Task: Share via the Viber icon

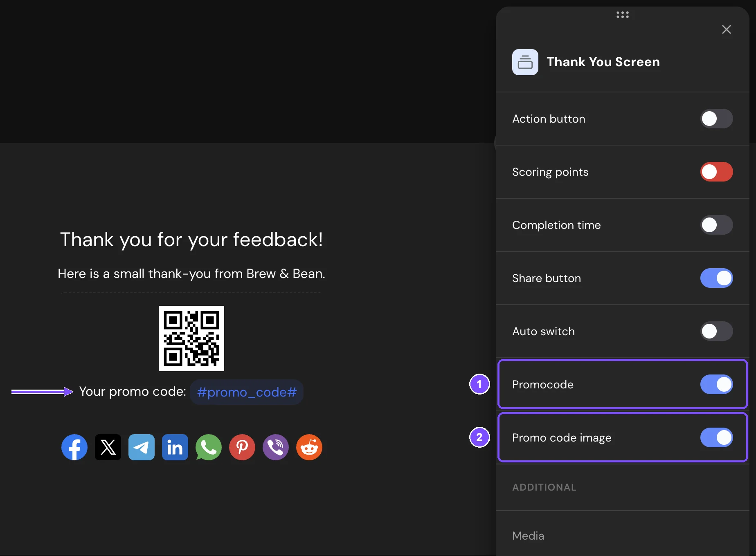Action: click(276, 447)
